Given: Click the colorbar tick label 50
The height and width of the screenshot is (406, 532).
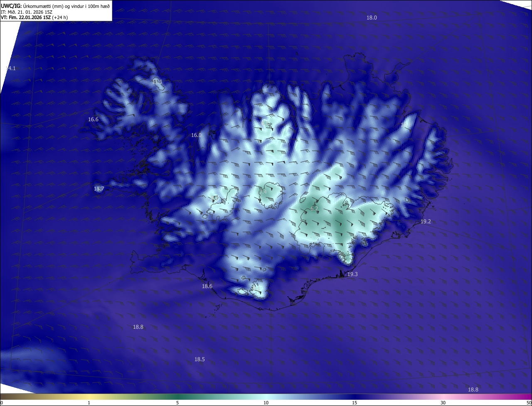Looking at the screenshot, I should pyautogui.click(x=529, y=403).
